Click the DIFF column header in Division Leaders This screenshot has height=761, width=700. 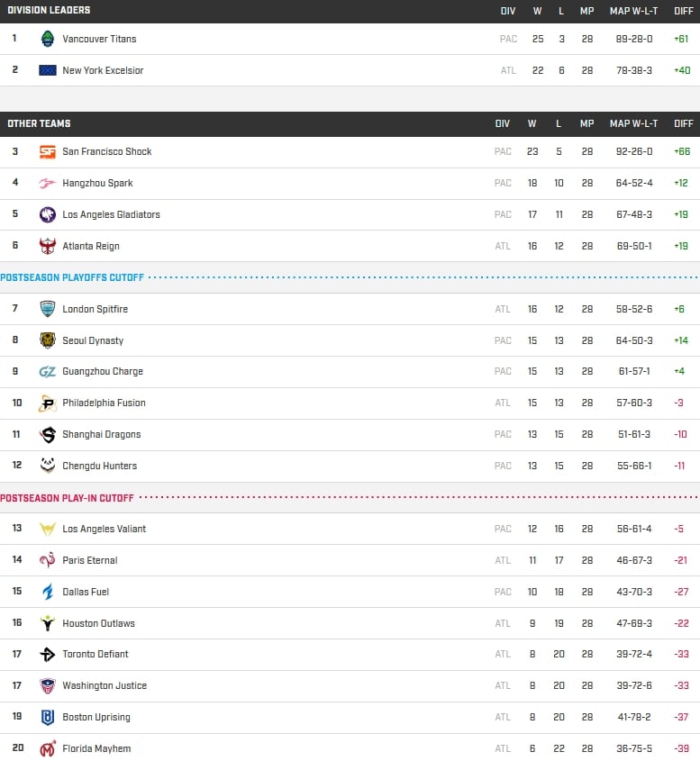[684, 11]
